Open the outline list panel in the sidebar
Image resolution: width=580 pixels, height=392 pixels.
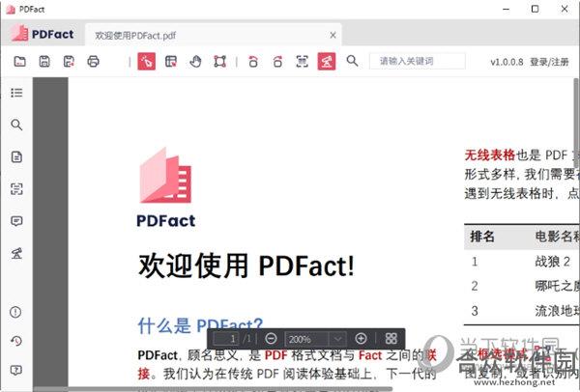click(x=16, y=93)
